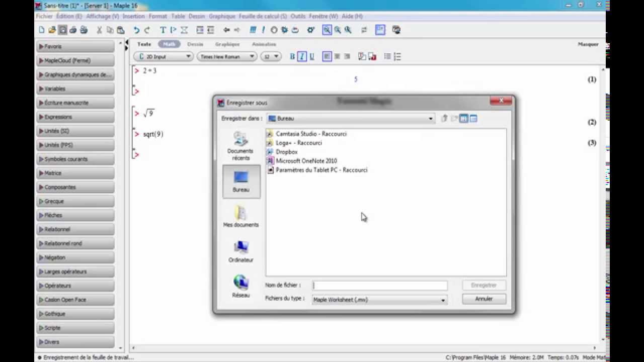Click the Save diskette icon in toolbar

pyautogui.click(x=62, y=30)
